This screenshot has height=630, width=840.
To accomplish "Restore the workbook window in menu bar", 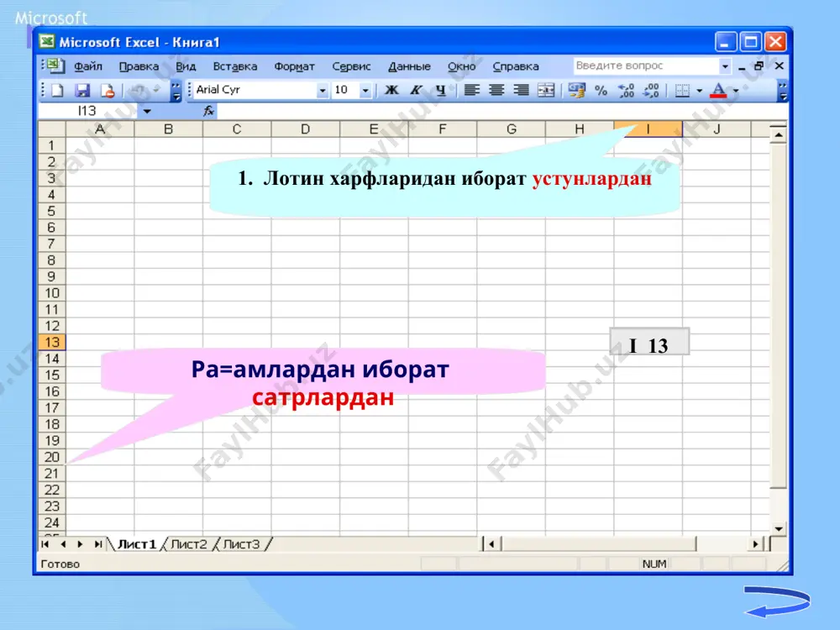I will (759, 66).
